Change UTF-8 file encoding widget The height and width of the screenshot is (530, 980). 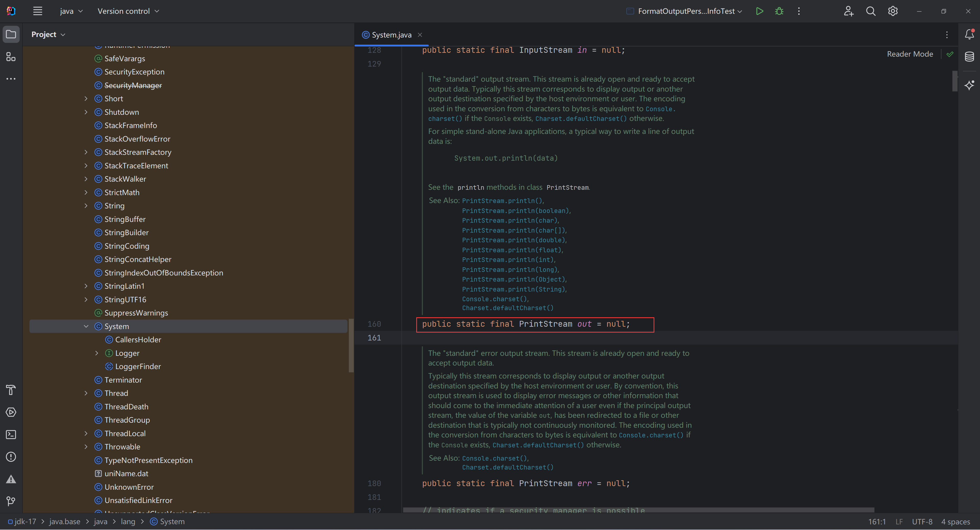point(922,522)
